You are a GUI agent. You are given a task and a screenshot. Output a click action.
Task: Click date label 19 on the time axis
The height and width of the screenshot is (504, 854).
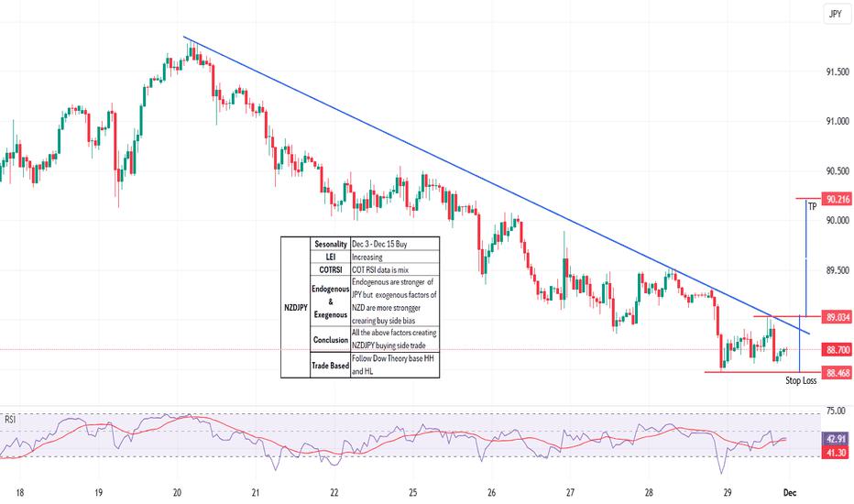click(x=99, y=493)
